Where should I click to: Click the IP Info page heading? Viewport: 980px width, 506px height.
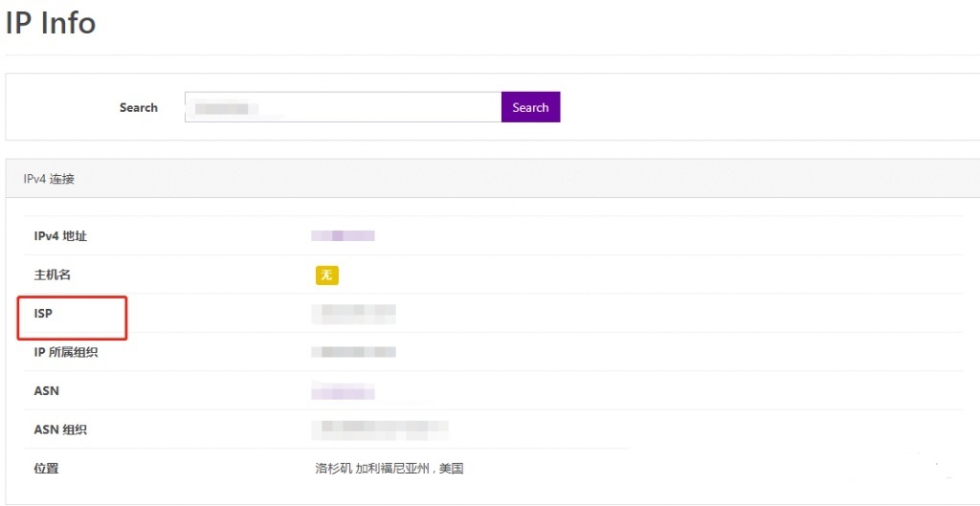(x=51, y=23)
